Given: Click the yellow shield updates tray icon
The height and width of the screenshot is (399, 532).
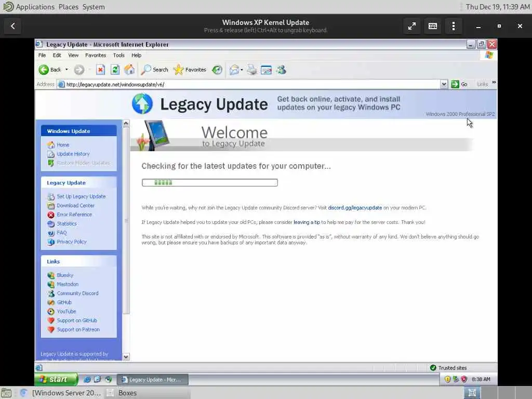Looking at the screenshot, I should [x=447, y=379].
